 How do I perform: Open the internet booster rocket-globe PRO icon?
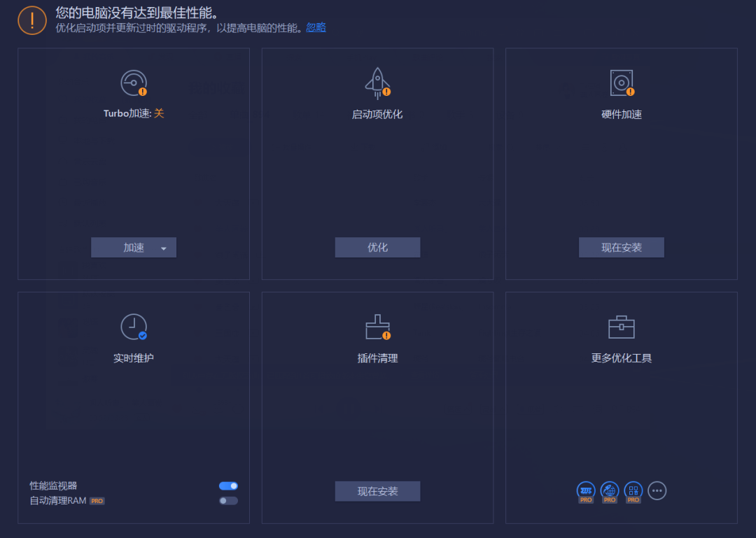[610, 490]
